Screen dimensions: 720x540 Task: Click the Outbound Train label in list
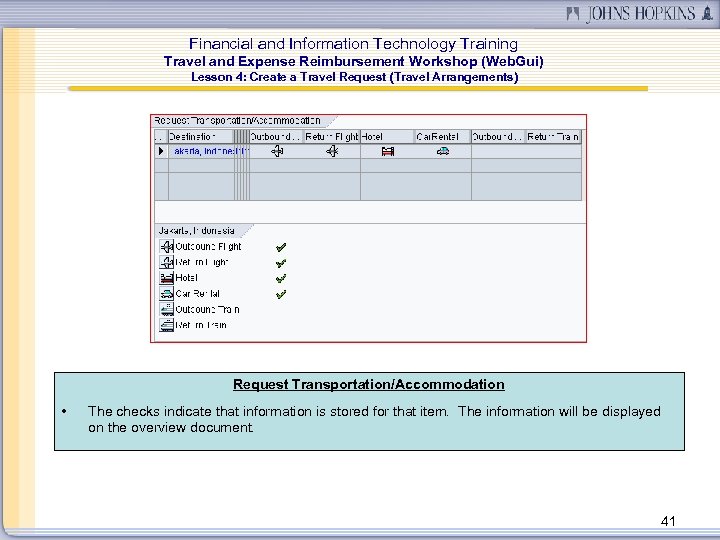208,309
